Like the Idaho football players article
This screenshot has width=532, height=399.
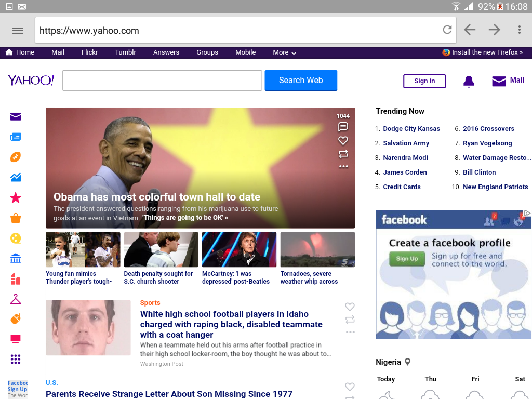point(350,307)
